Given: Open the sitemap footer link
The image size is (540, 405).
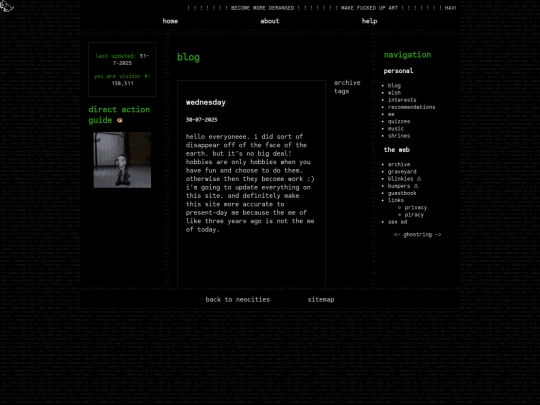Looking at the screenshot, I should pos(321,300).
